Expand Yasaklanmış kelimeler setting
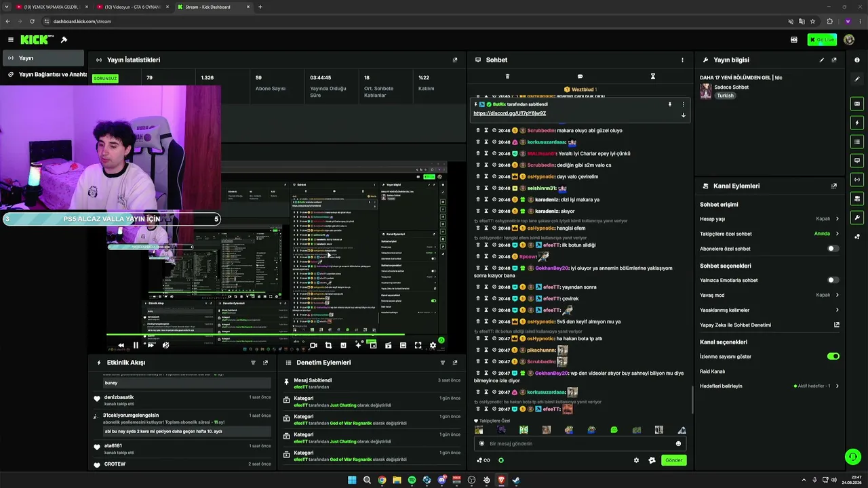The height and width of the screenshot is (488, 868). pyautogui.click(x=770, y=310)
